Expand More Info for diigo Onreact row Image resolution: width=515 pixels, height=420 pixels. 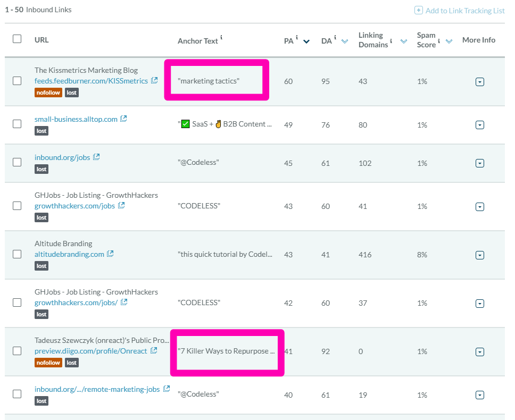(x=480, y=352)
